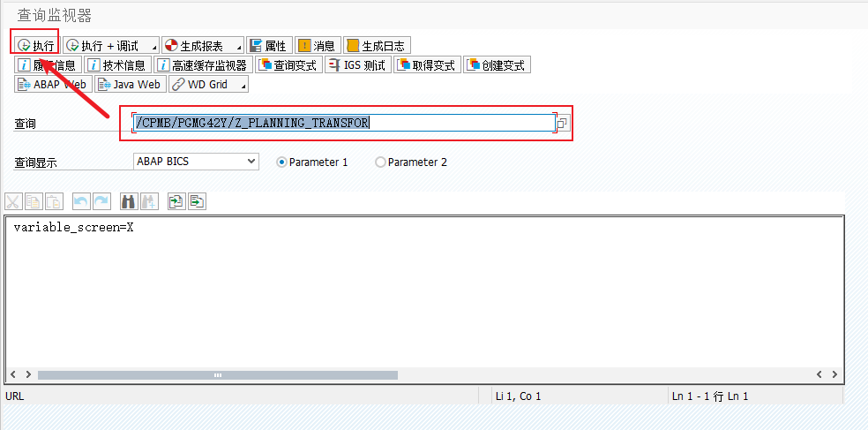The height and width of the screenshot is (430, 868).
Task: Click the Cut scissors icon
Action: tap(13, 201)
